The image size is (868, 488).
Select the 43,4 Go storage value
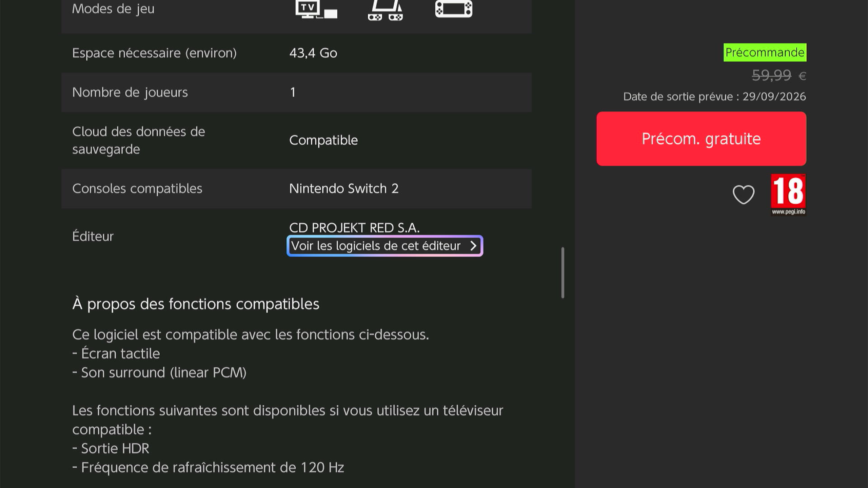pyautogui.click(x=313, y=53)
